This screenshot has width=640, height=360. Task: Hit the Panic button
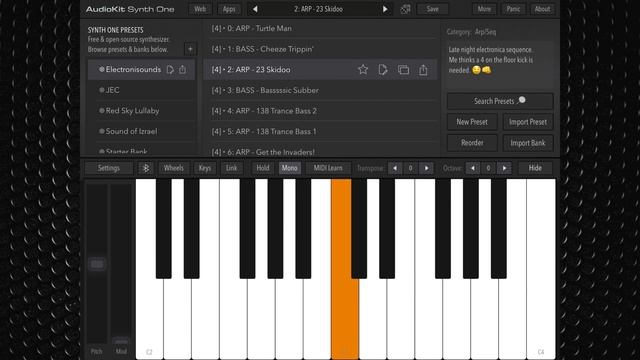(513, 9)
